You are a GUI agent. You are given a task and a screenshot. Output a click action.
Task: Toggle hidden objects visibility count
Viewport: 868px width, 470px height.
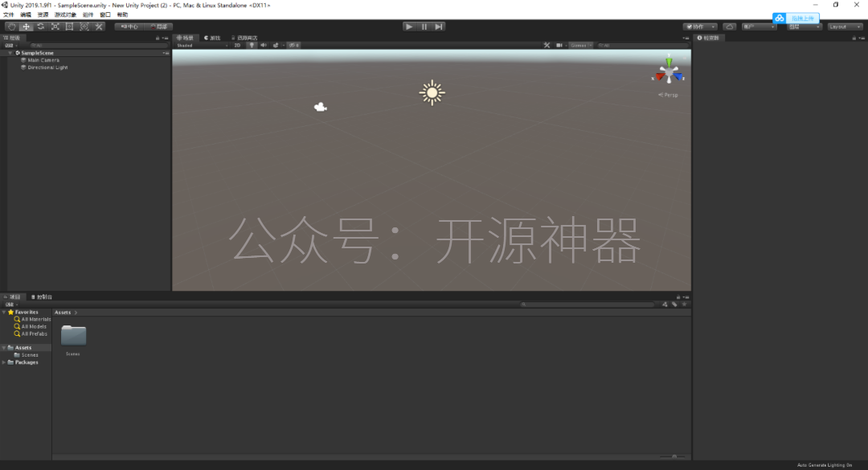pos(294,46)
